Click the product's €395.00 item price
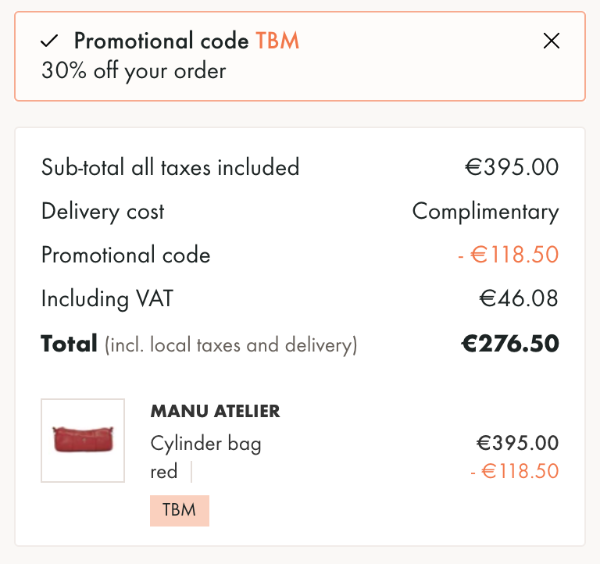Image resolution: width=600 pixels, height=564 pixels. coord(517,443)
